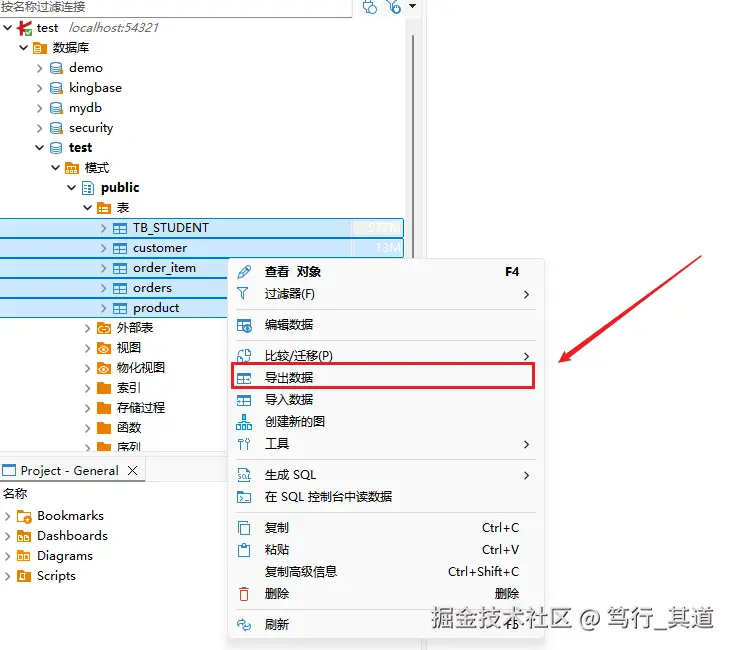The image size is (733, 650).
Task: Expand the mydb database node
Action: [40, 108]
